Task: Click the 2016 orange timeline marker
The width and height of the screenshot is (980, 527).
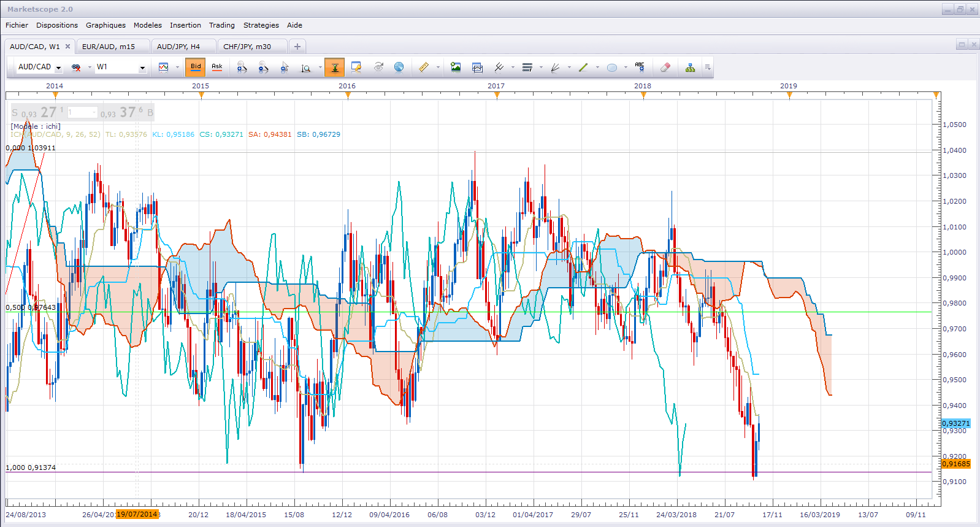Action: point(348,94)
